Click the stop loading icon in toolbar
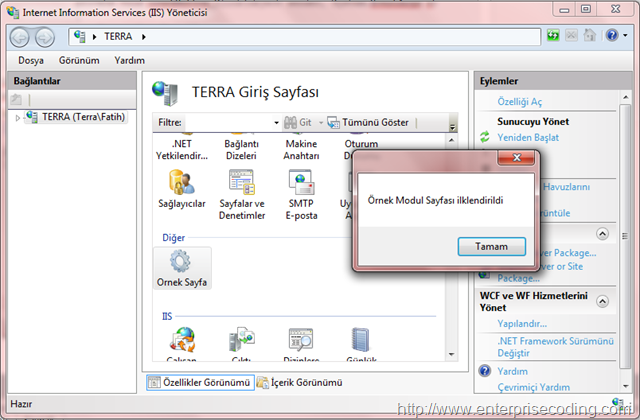The width and height of the screenshot is (640, 420). point(571,36)
